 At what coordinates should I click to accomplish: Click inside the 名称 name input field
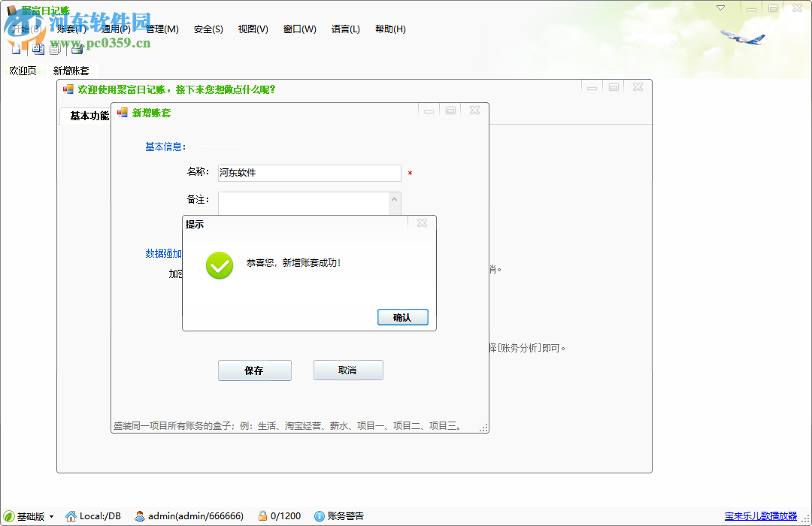click(308, 173)
